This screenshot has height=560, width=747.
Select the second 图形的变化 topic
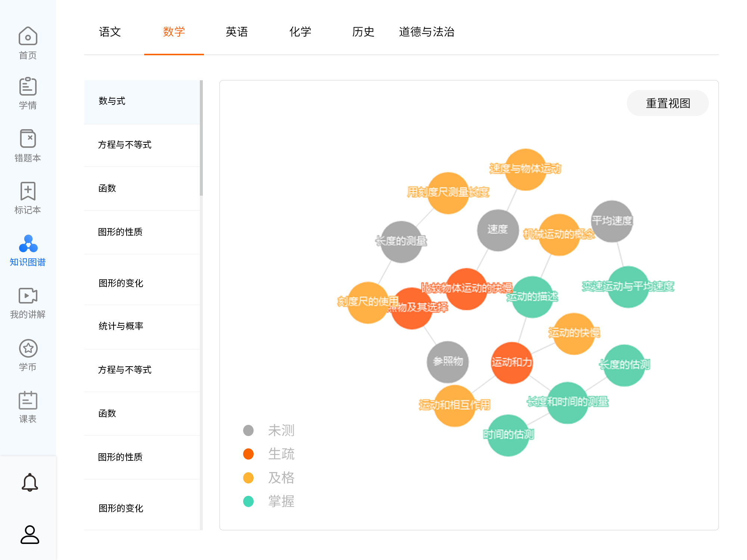[142, 505]
